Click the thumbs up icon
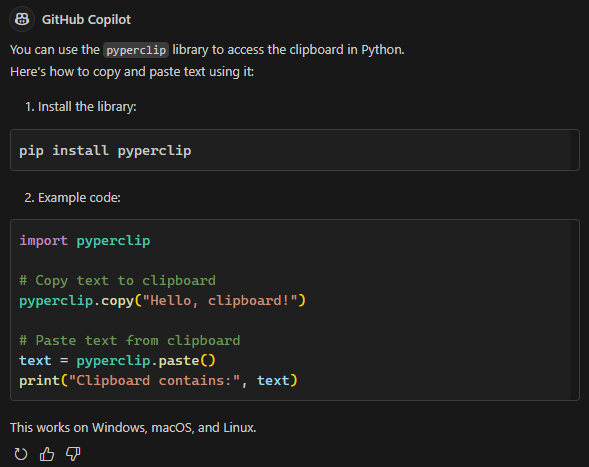 (47, 454)
